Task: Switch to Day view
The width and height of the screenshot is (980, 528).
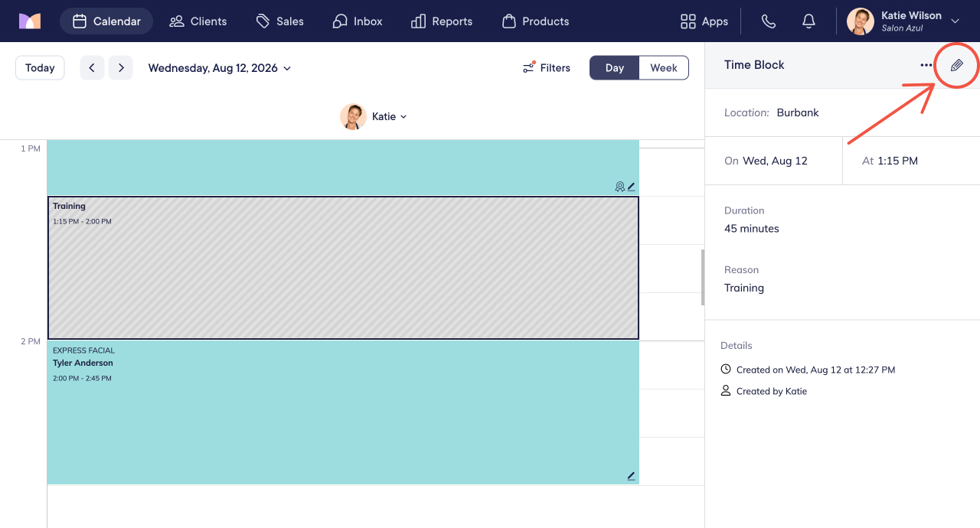Action: point(615,67)
